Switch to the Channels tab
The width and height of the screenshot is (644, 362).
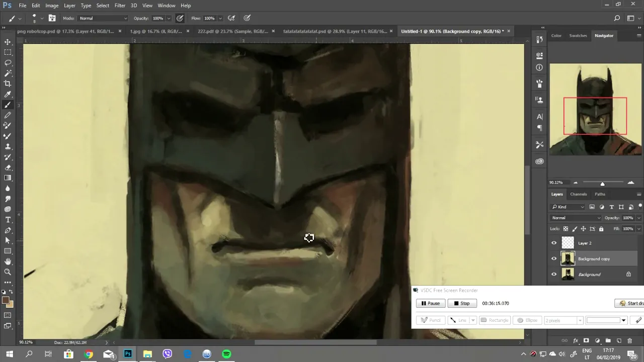tap(578, 194)
